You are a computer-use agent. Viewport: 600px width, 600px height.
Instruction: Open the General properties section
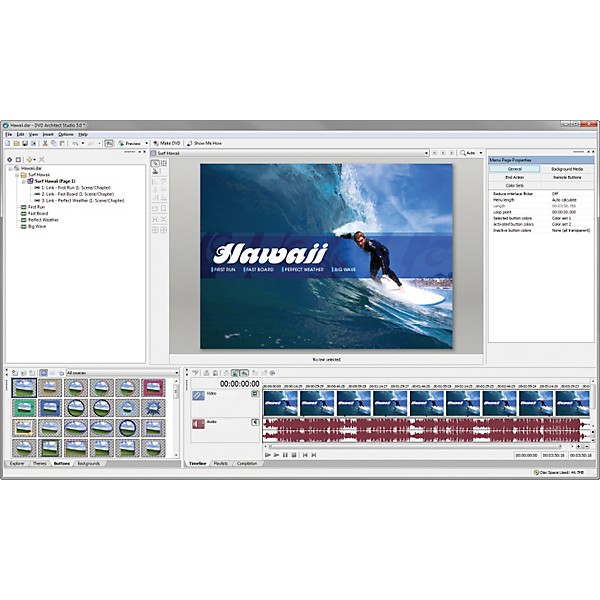pyautogui.click(x=514, y=169)
